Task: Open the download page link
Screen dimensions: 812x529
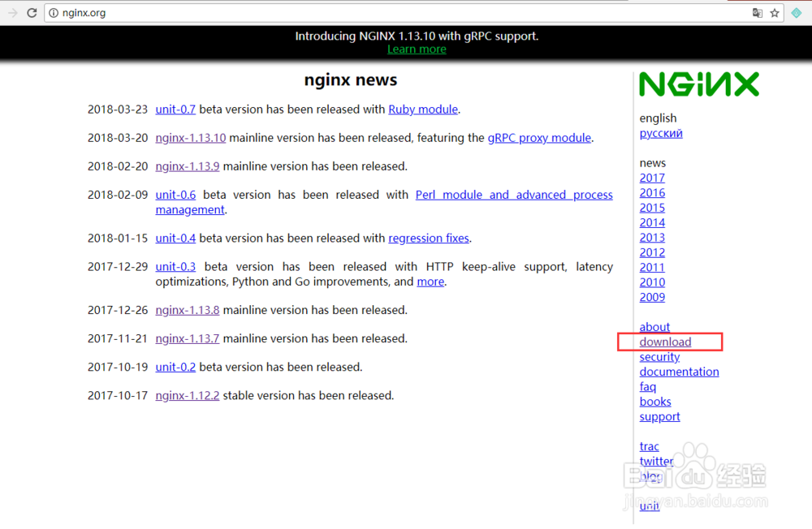Action: coord(665,342)
